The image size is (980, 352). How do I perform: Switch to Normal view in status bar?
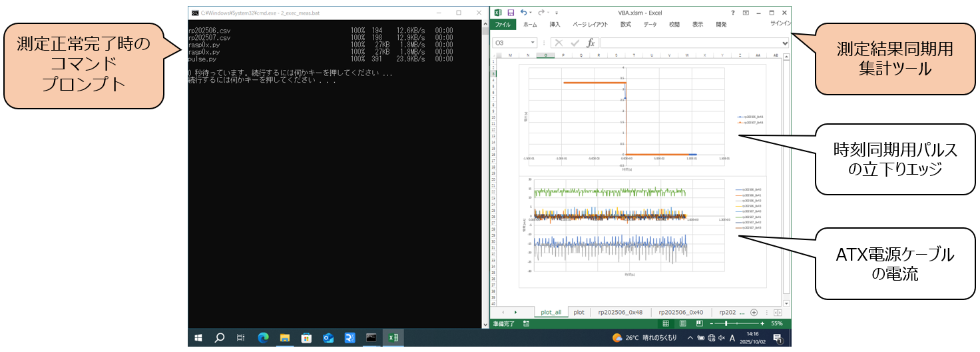[x=666, y=323]
